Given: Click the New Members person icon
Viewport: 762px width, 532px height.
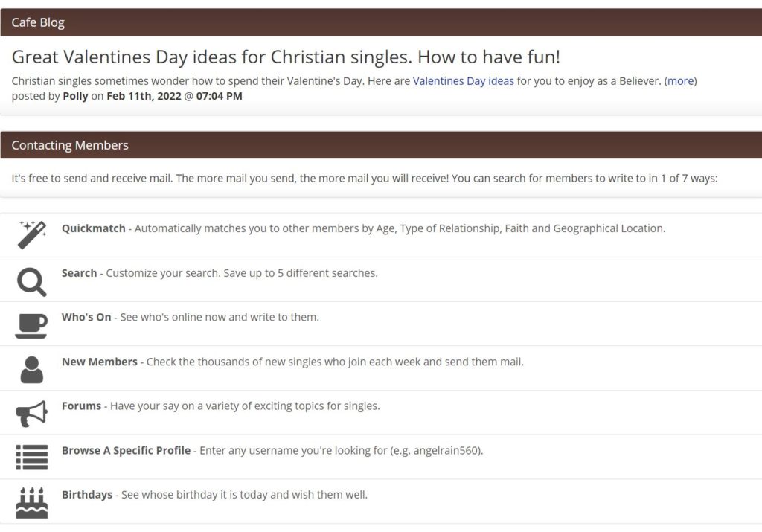Looking at the screenshot, I should [32, 371].
